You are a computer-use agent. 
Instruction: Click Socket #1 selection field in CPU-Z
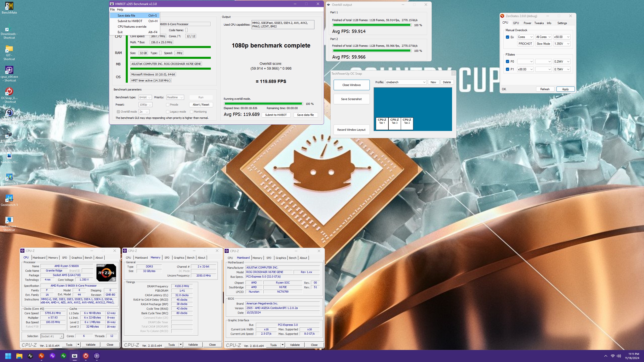tap(52, 336)
